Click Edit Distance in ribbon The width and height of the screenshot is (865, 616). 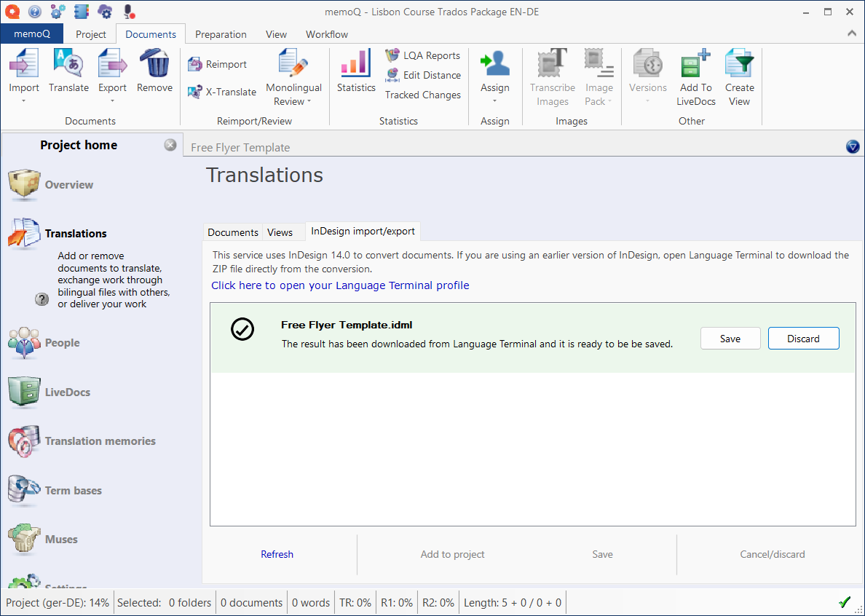point(422,75)
